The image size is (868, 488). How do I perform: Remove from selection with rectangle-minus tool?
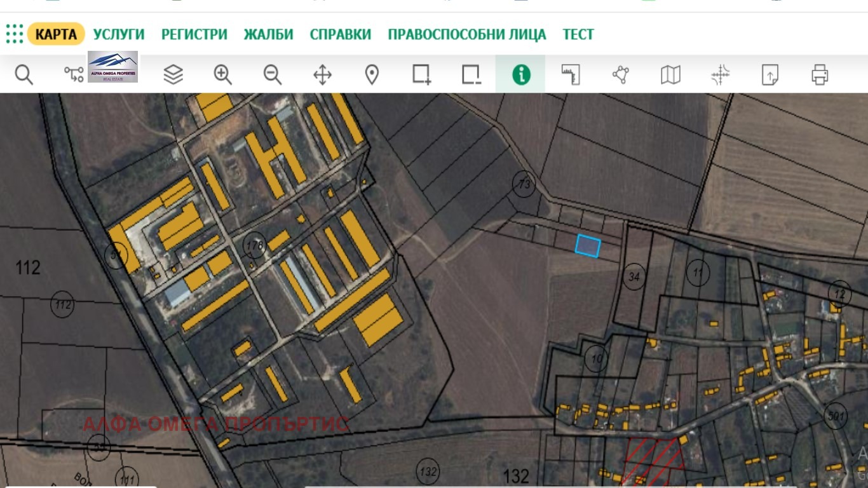[471, 75]
